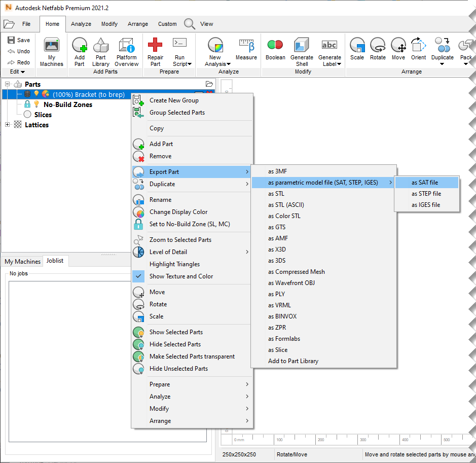
Task: Expand the Duplicate submenu in context menu
Action: point(192,184)
